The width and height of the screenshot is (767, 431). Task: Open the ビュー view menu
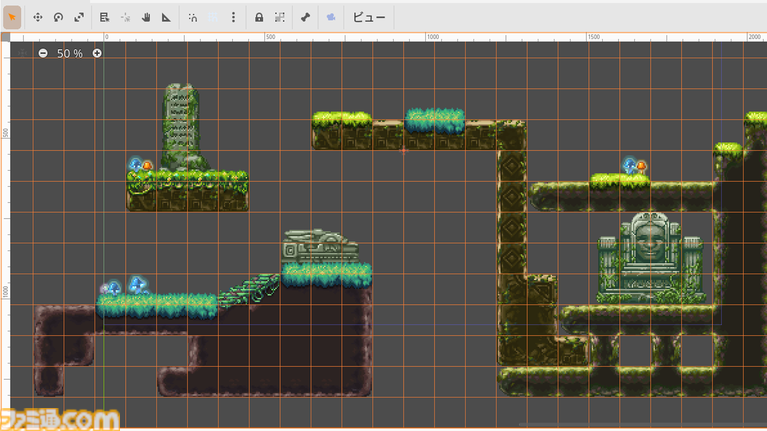coord(369,17)
